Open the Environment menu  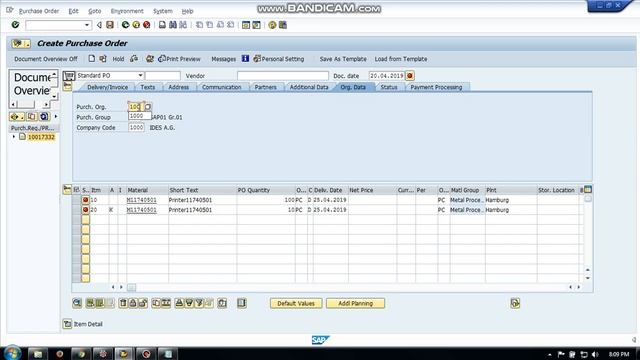tap(127, 11)
